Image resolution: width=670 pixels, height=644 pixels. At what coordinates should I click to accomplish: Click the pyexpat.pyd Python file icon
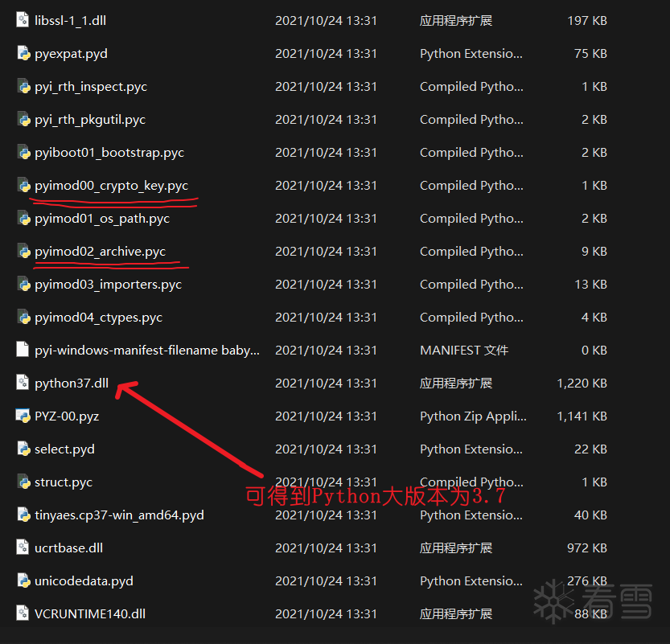[23, 53]
